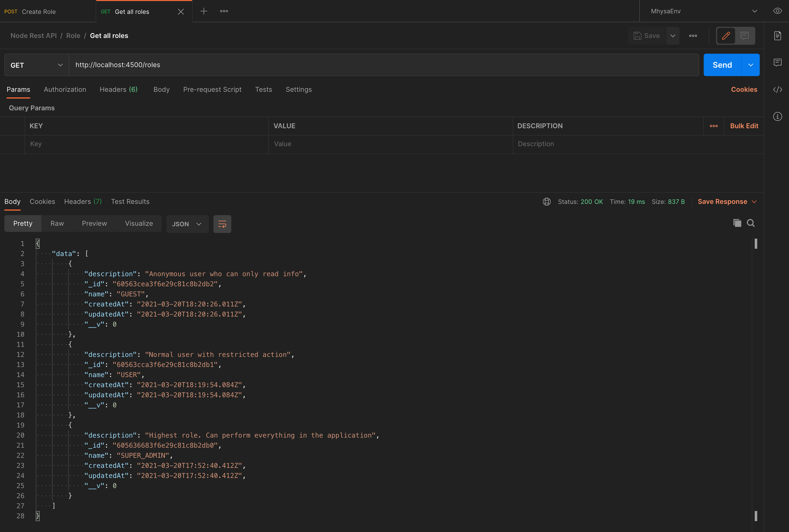Screen dimensions: 789x532
Task: Open JSON format dropdown
Action: point(187,224)
